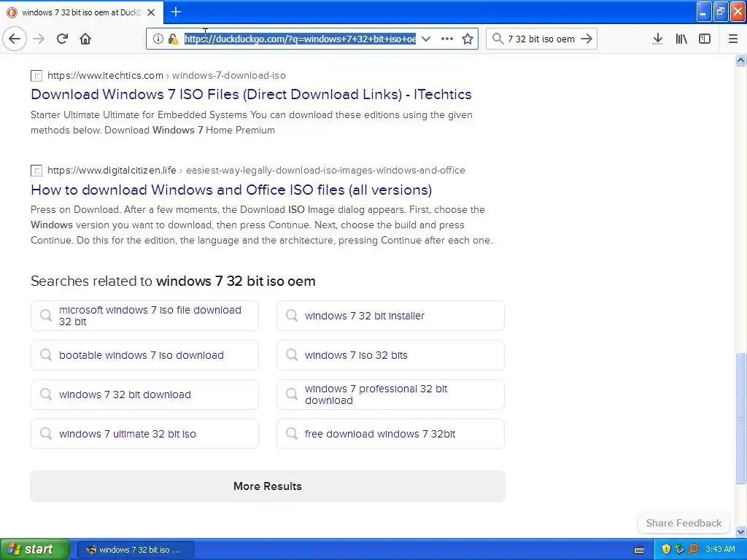
Task: Click the security shield tray icon
Action: [x=666, y=550]
